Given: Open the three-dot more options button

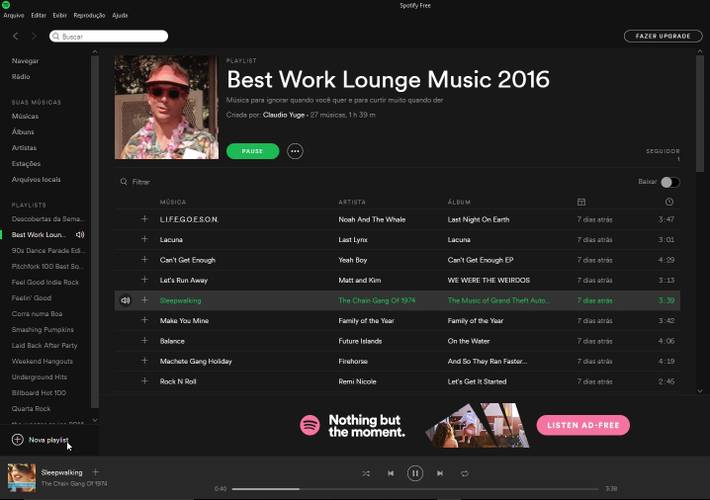Looking at the screenshot, I should [295, 151].
